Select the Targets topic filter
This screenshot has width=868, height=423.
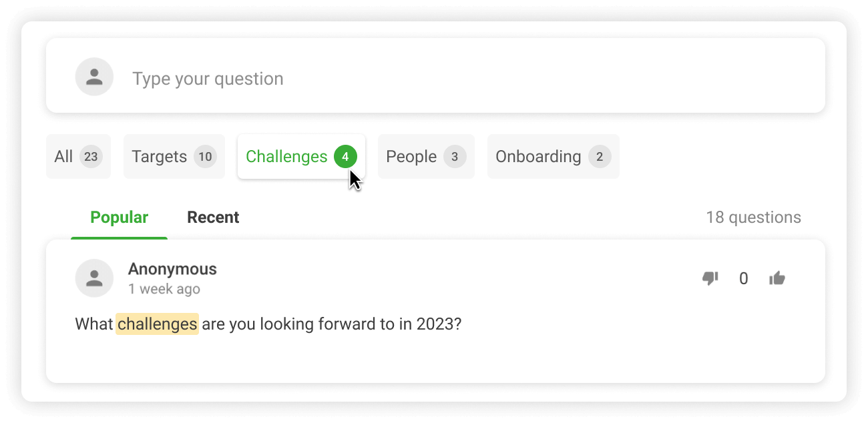[x=160, y=157]
